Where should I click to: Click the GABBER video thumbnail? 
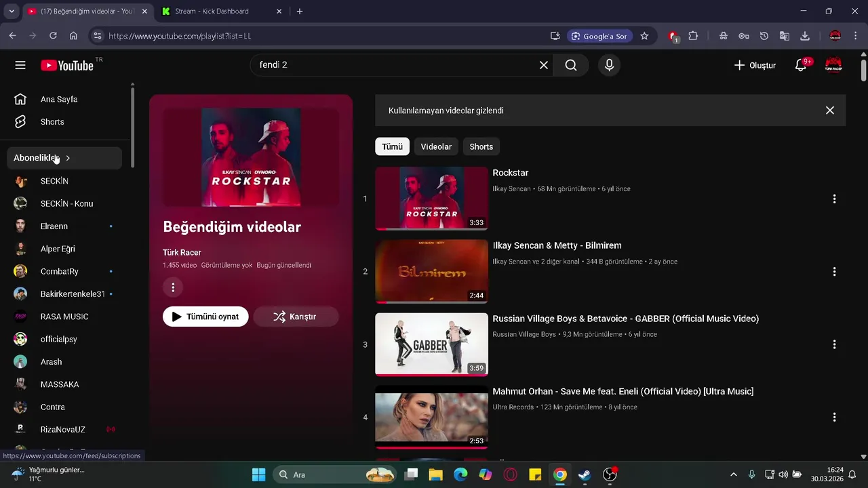tap(431, 344)
